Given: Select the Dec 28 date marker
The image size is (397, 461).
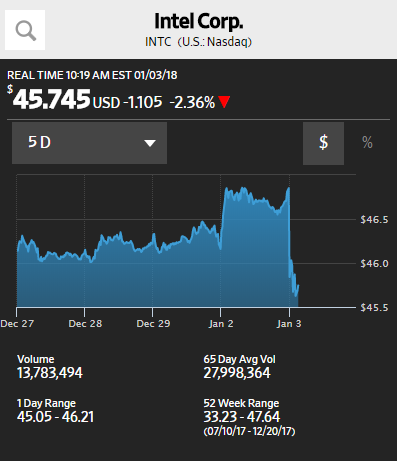Looking at the screenshot, I should click(x=85, y=324).
